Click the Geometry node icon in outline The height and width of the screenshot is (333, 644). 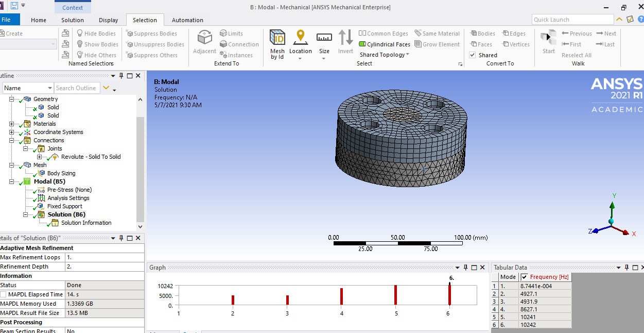coord(27,99)
